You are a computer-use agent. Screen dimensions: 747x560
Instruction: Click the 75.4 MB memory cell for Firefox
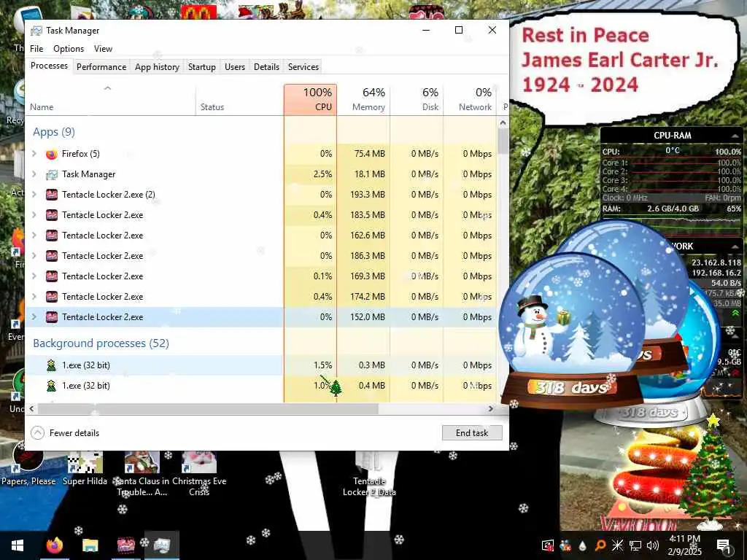(363, 154)
